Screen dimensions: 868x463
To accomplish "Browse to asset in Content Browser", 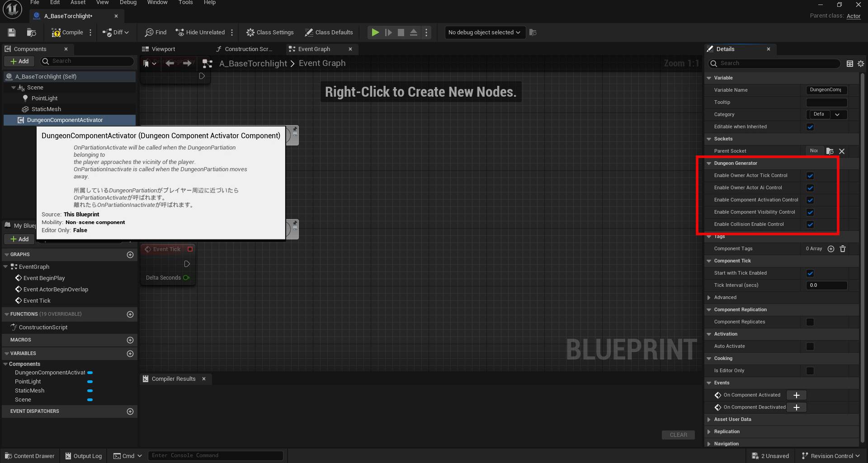I will point(31,33).
